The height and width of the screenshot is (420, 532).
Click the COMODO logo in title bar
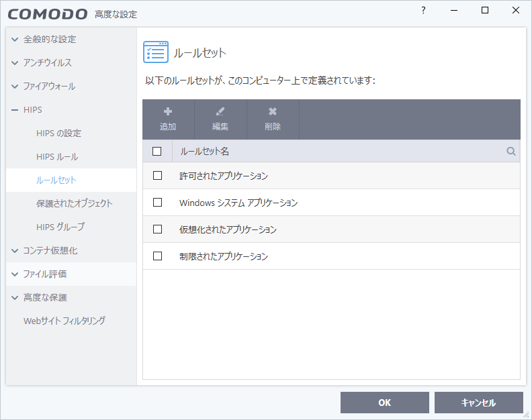pyautogui.click(x=48, y=14)
